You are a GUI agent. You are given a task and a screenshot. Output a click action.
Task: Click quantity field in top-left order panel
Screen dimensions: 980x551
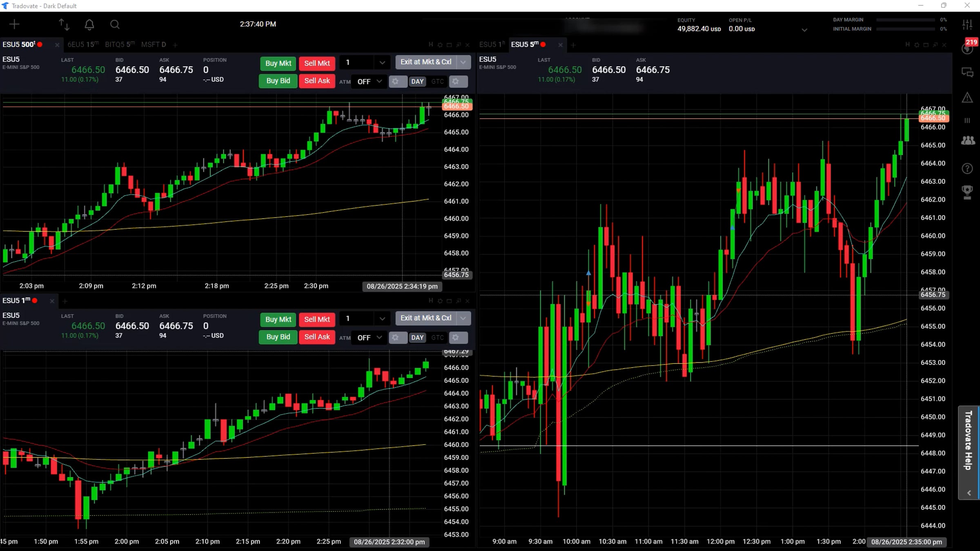355,62
